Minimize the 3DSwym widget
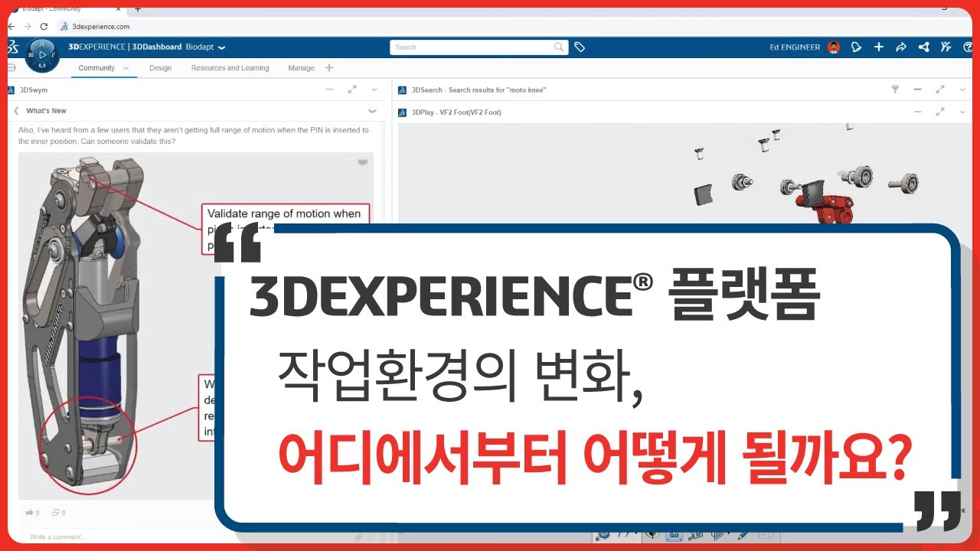This screenshot has width=980, height=551. point(330,90)
